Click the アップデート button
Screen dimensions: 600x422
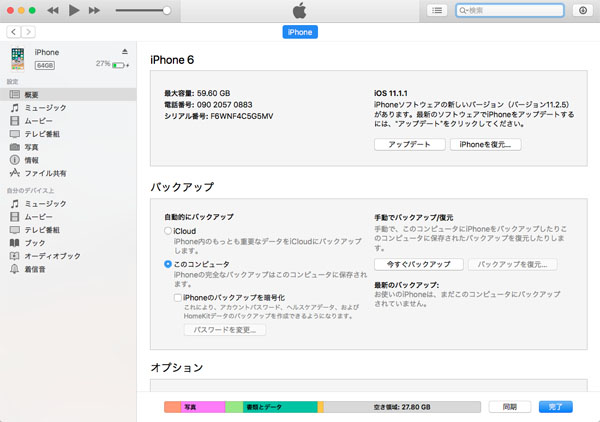[x=409, y=145]
